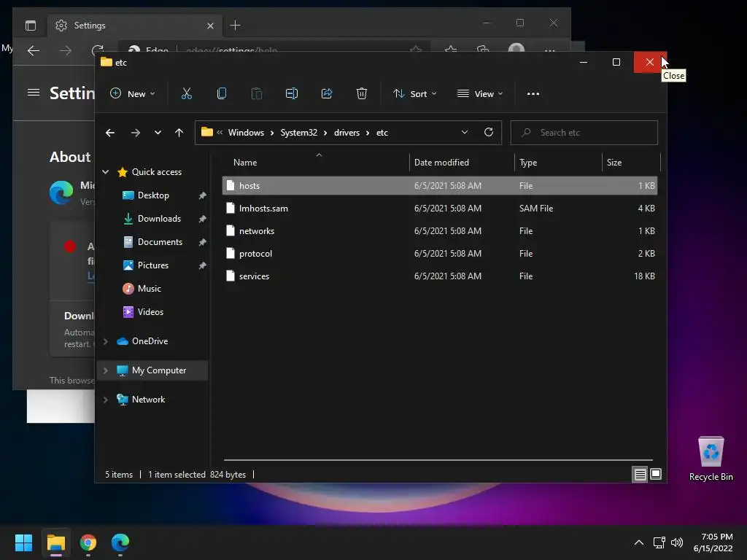Image resolution: width=747 pixels, height=560 pixels.
Task: Open Downloads in Quick access
Action: click(x=159, y=219)
